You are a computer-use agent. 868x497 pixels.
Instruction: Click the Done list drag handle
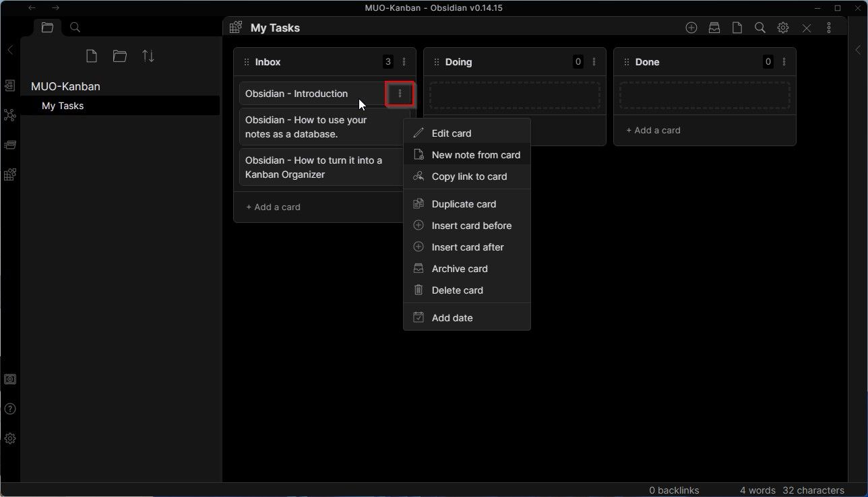coord(627,62)
